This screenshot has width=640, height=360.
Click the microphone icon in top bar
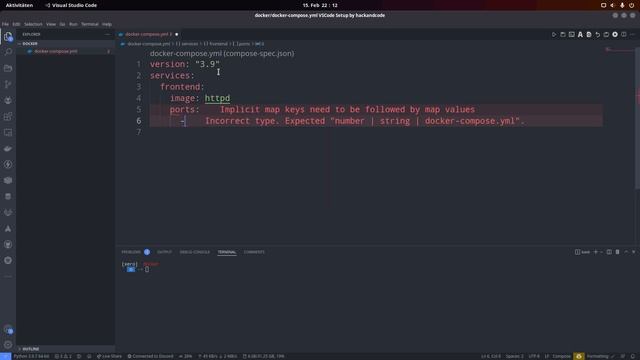click(x=622, y=5)
